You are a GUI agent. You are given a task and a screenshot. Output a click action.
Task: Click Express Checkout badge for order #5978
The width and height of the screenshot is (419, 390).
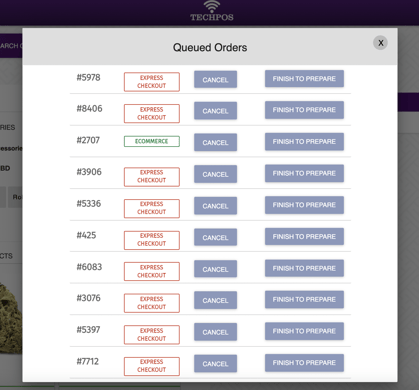click(x=152, y=82)
